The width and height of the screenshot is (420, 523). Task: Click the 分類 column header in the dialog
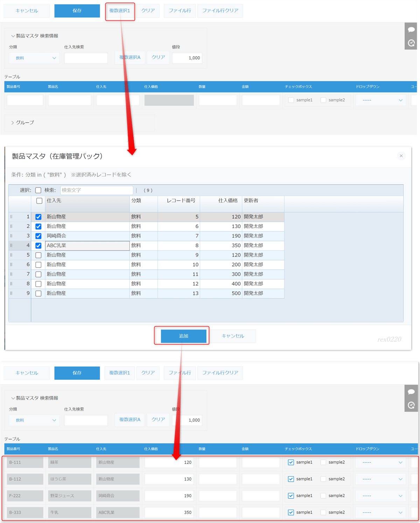143,204
